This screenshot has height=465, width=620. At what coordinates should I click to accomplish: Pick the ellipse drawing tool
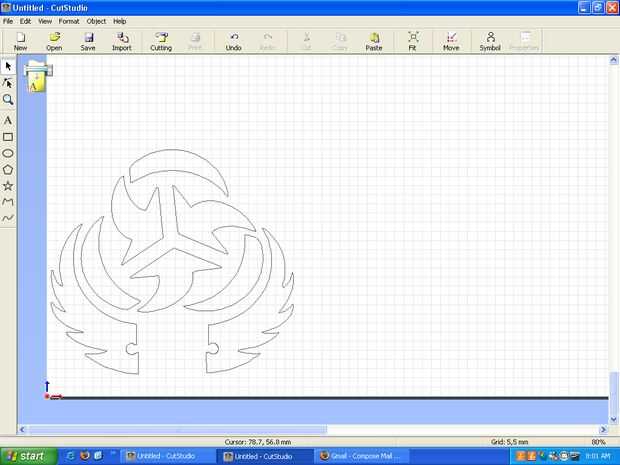point(8,153)
